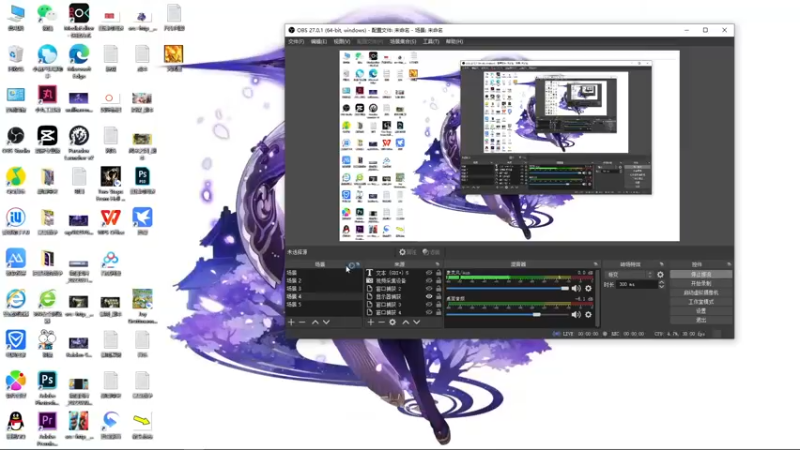
Task: Open settings gear for the microphone/Aux channel
Action: 588,288
